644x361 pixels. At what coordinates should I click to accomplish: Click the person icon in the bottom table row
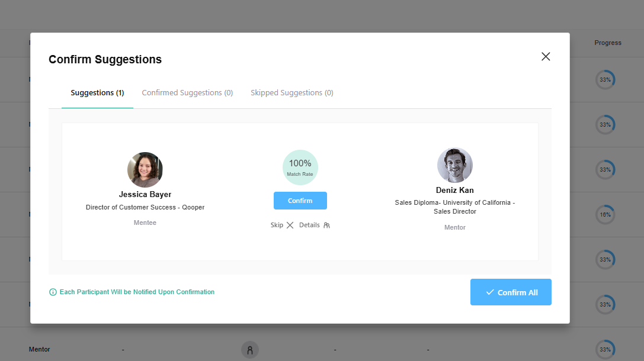[249, 350]
